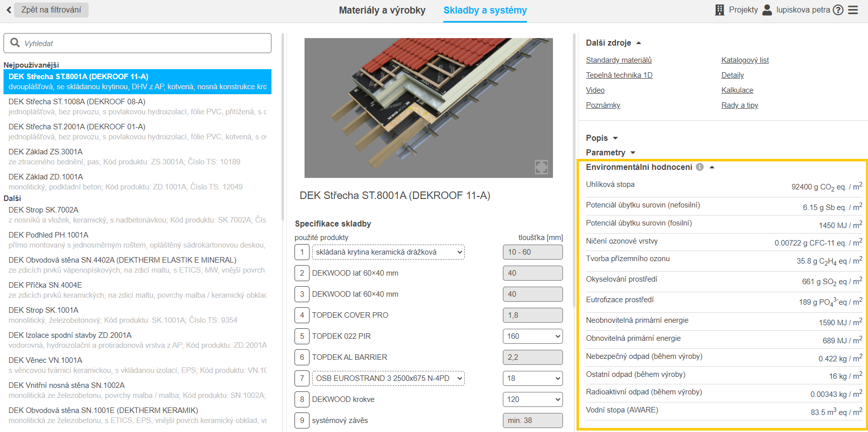868x432 pixels.
Task: Select DEK Obvodová stěna SN.4402A entry
Action: click(137, 265)
